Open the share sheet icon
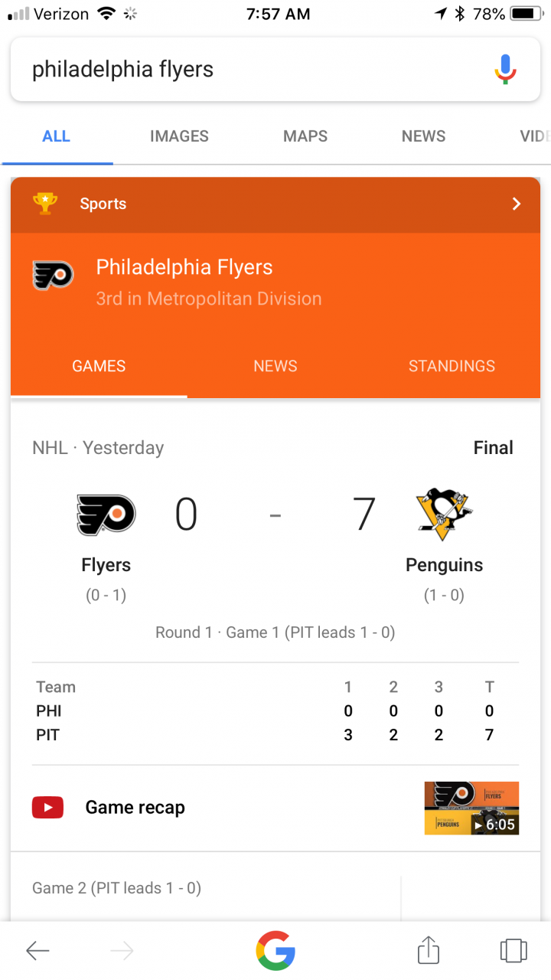 point(429,950)
